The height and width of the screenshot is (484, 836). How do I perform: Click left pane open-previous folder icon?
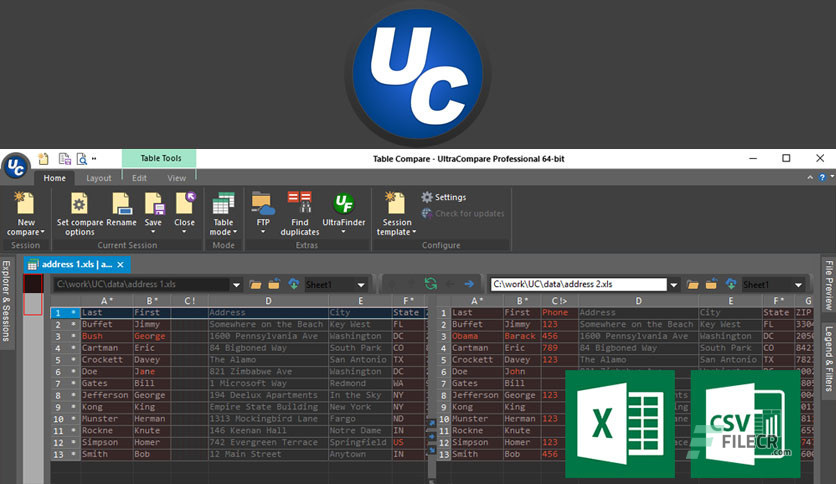click(274, 284)
